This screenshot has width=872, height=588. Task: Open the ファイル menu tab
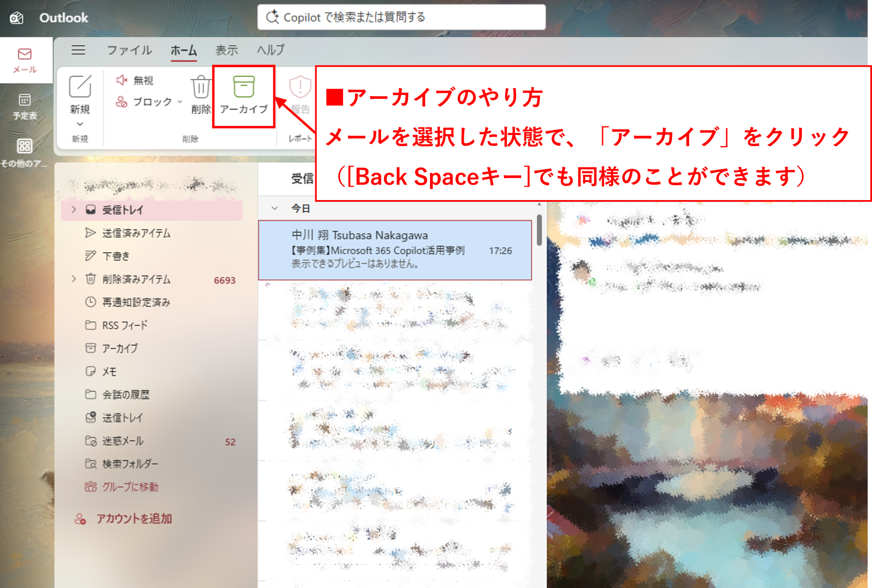[x=129, y=50]
